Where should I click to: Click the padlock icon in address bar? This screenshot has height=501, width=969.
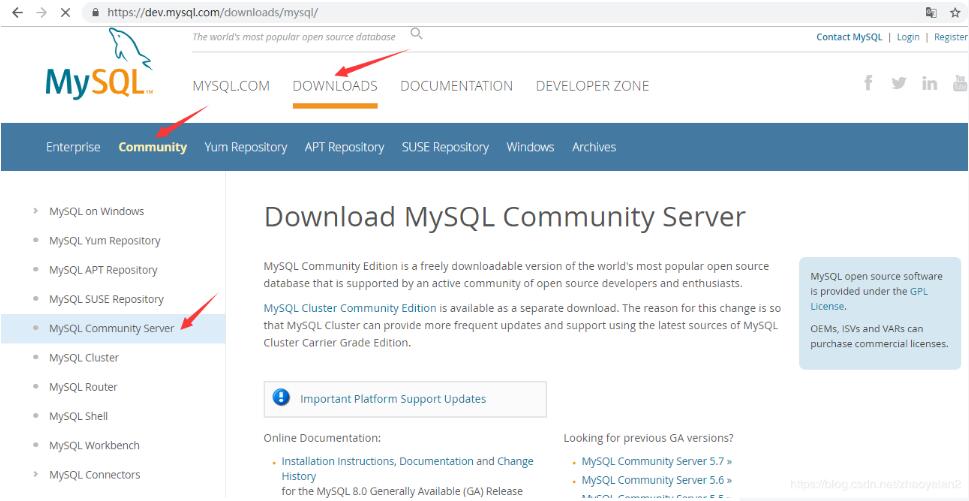point(95,12)
